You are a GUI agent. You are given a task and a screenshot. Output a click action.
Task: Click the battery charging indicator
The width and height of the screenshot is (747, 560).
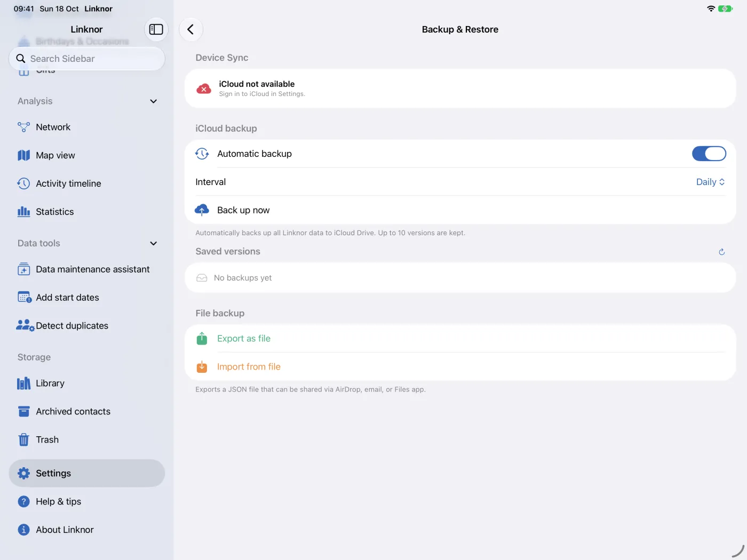point(725,9)
